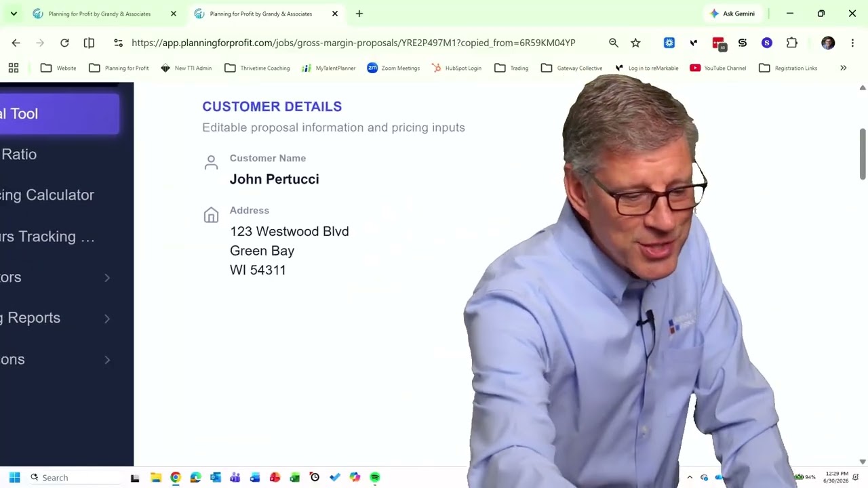Click the Chrome profile avatar
This screenshot has height=488, width=868.
(x=828, y=43)
